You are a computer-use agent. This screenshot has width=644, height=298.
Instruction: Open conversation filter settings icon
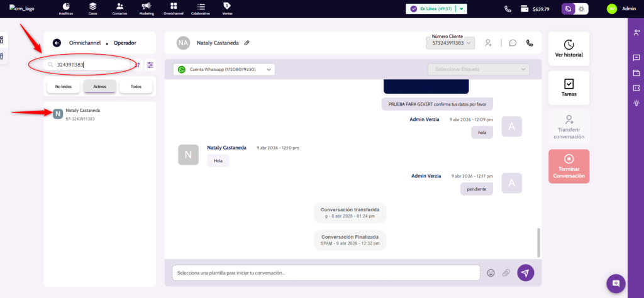(150, 64)
